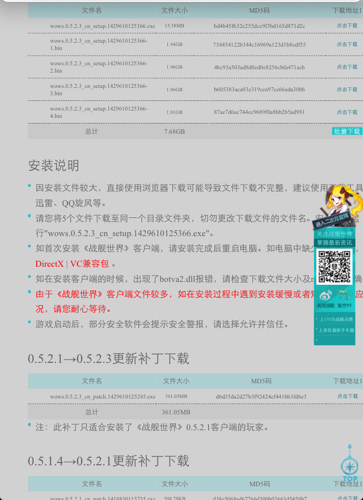Click the QR code in the floating widget
This screenshot has width=363, height=500.
pyautogui.click(x=334, y=267)
